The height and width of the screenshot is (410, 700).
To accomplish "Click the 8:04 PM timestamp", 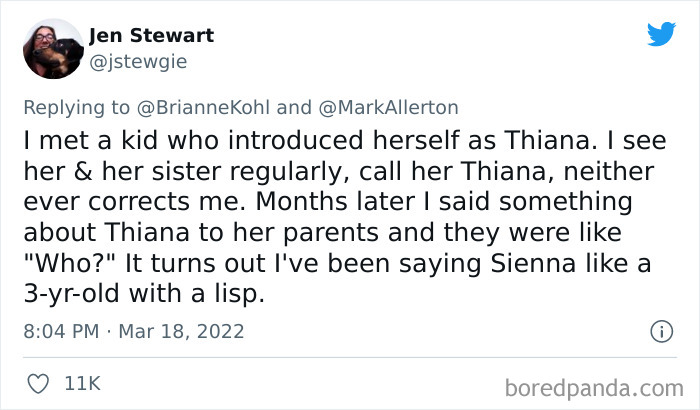I will tap(59, 330).
